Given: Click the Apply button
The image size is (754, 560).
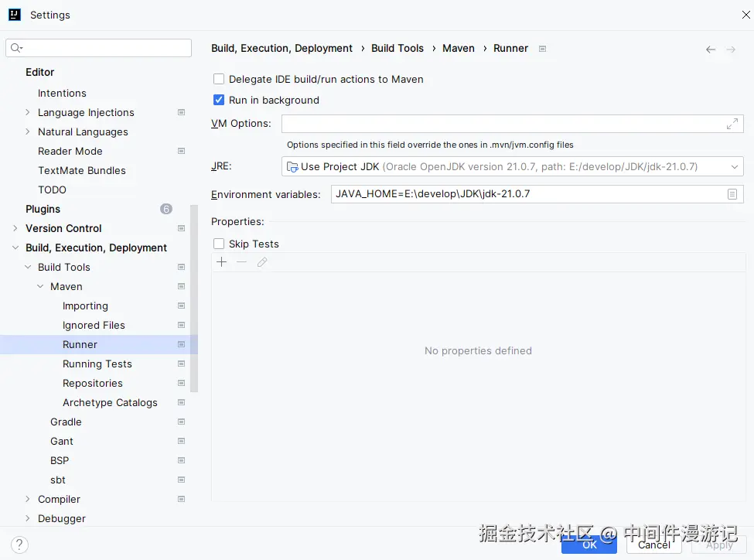Looking at the screenshot, I should (719, 545).
